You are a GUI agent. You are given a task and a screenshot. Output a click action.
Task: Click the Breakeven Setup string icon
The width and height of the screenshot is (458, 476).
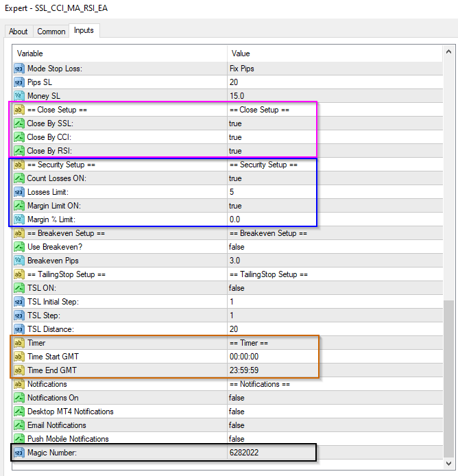pos(19,233)
